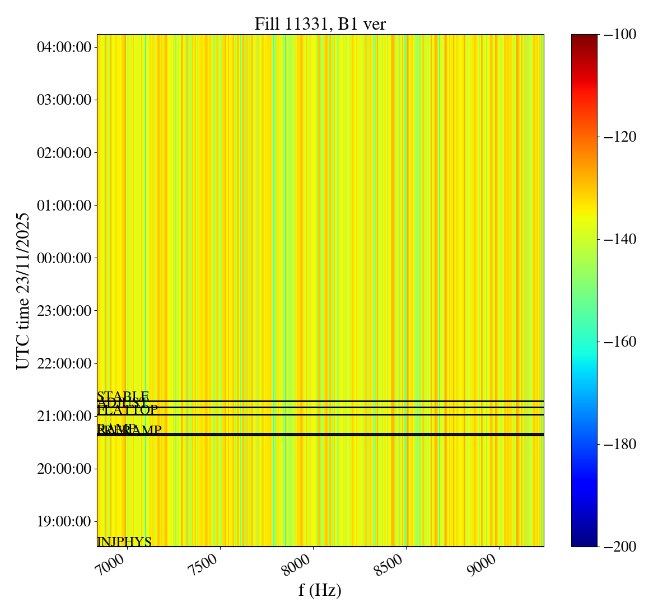Click the −180 colorbar tick label
672x616 pixels.
coord(620,444)
